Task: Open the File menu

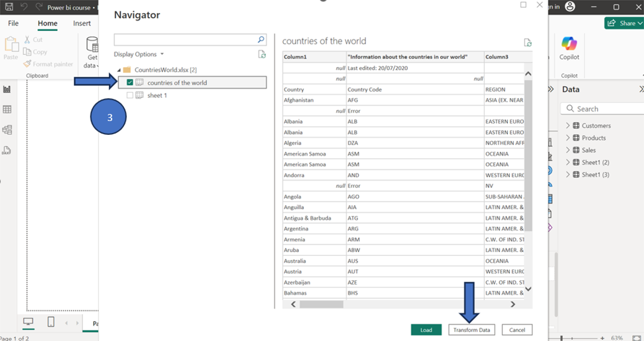Action: pos(13,23)
